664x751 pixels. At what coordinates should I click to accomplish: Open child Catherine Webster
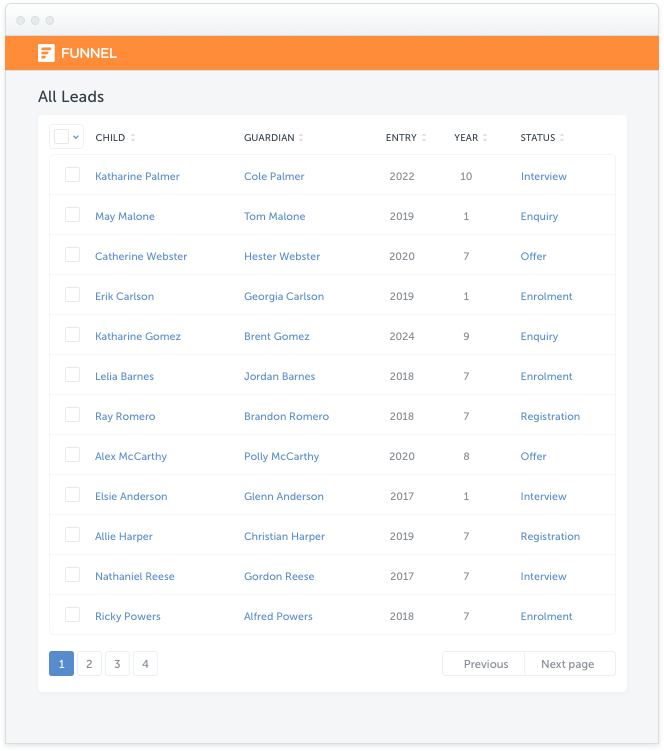(141, 256)
